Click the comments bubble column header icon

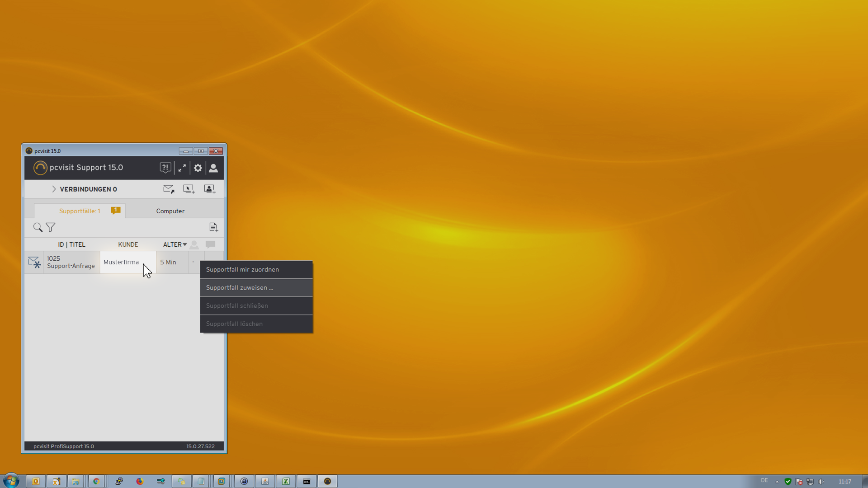[210, 244]
